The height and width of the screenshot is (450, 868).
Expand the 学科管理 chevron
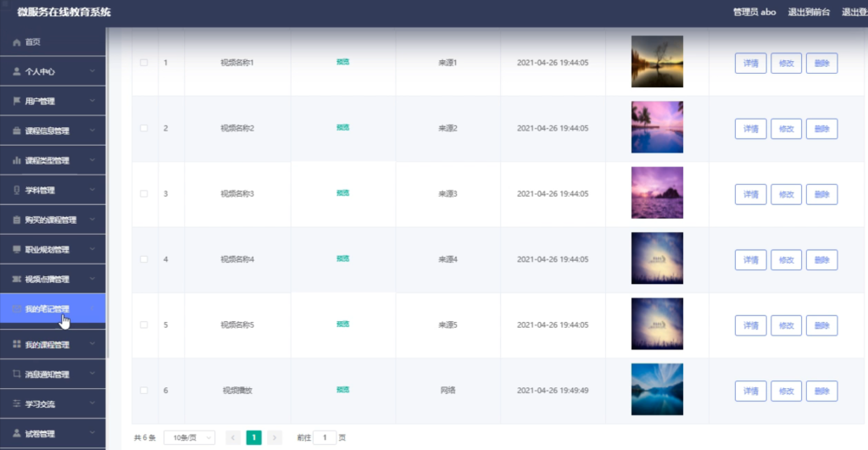(92, 190)
